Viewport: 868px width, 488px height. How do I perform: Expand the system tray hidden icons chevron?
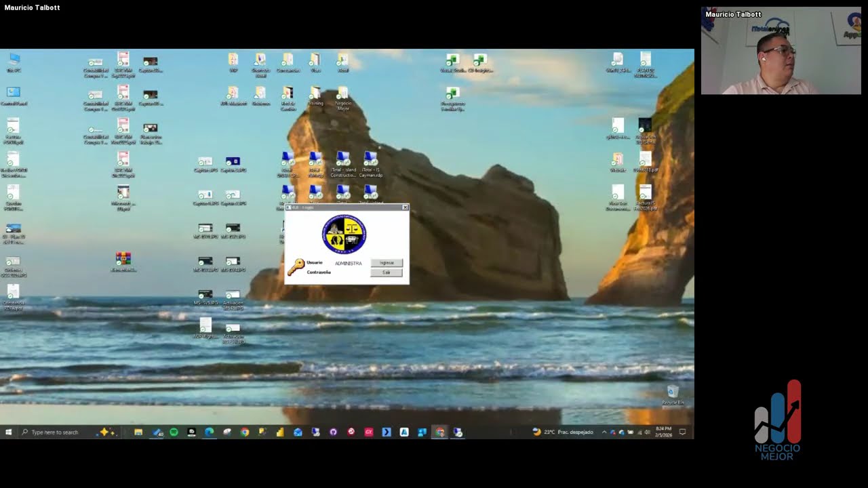pos(604,432)
